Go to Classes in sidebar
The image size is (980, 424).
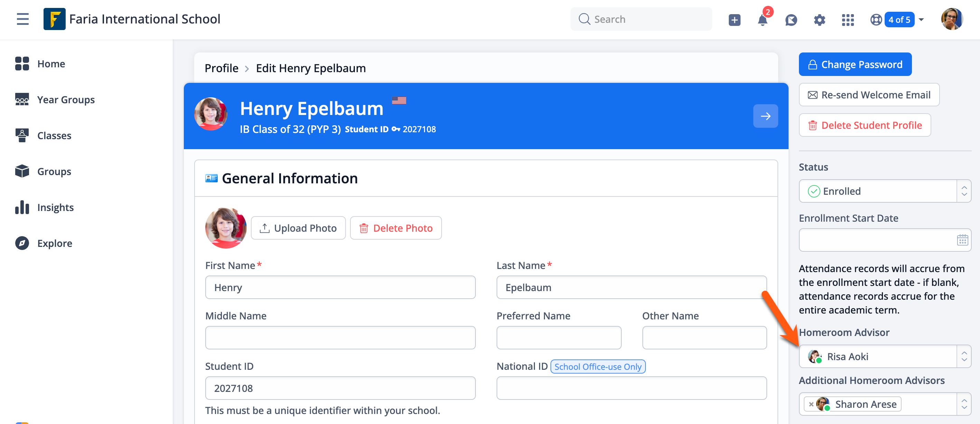[54, 135]
